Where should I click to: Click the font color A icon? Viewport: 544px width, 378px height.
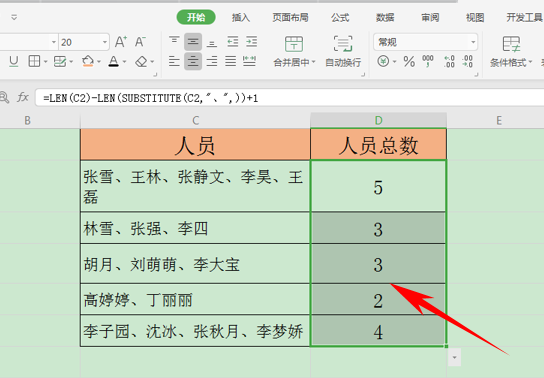coord(113,61)
